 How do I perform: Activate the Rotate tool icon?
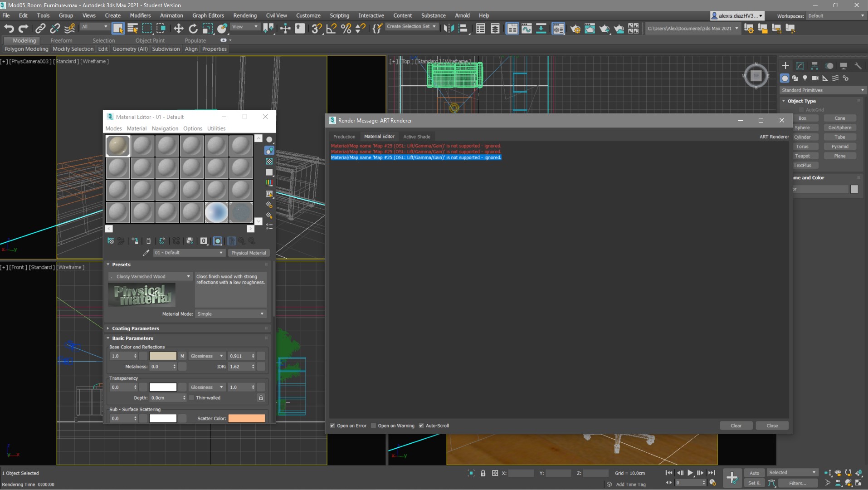(193, 29)
